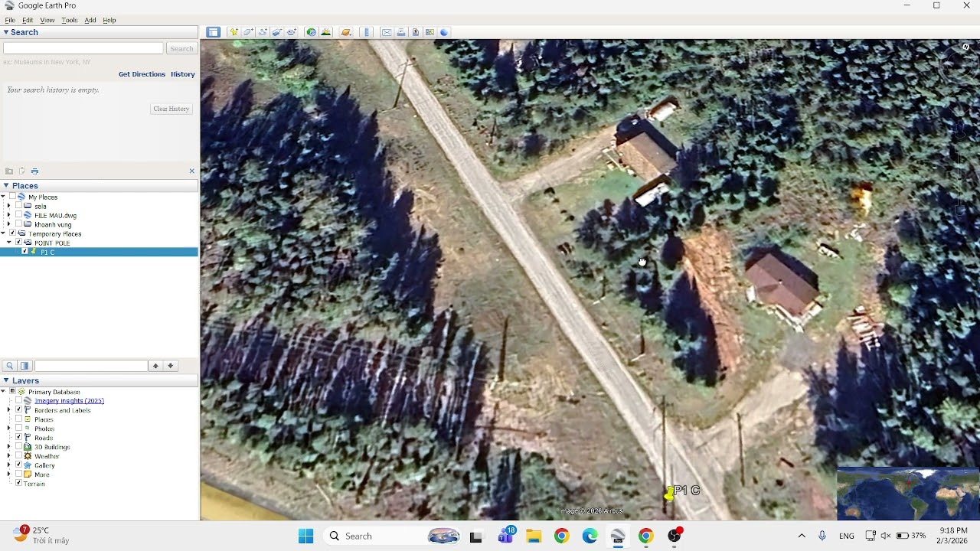Select the Add Path tool
Image resolution: width=980 pixels, height=551 pixels.
click(263, 32)
